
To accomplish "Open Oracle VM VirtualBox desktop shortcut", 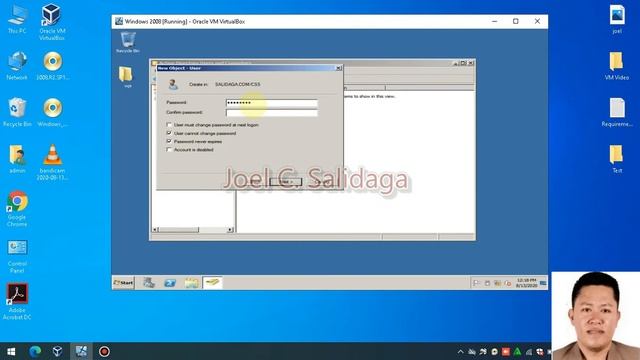I will [x=52, y=21].
